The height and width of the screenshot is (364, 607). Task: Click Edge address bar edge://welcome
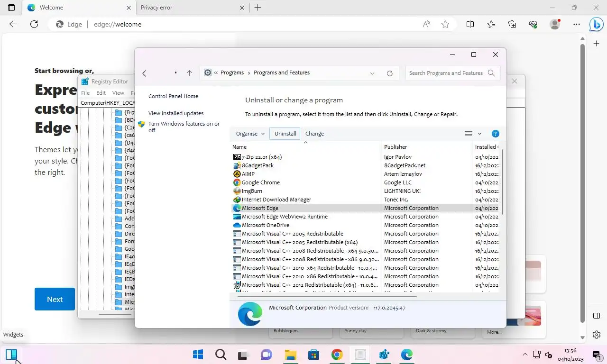click(117, 24)
